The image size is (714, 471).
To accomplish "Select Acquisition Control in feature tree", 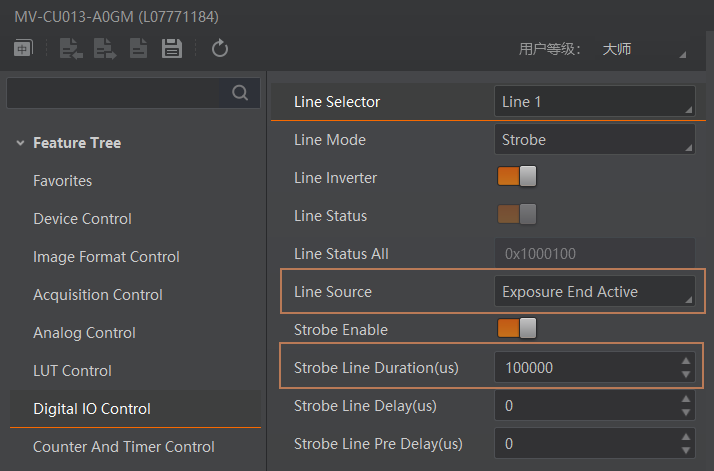I will tap(98, 295).
